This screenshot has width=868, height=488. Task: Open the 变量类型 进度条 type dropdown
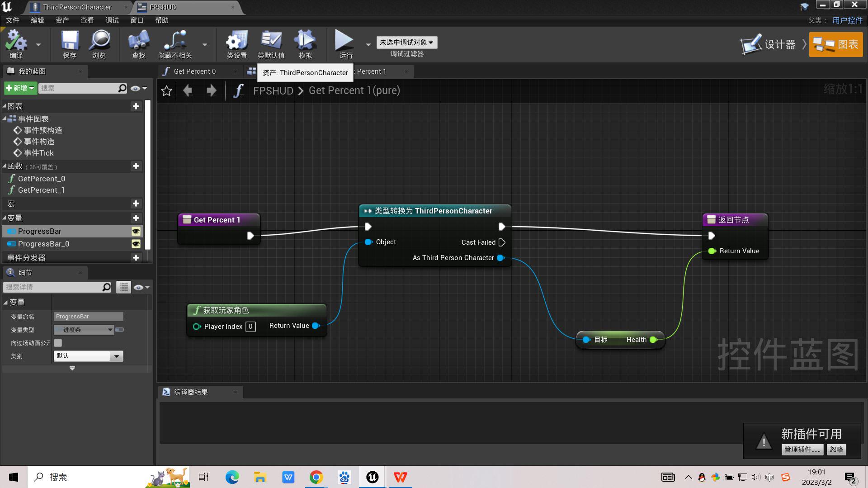coord(84,330)
